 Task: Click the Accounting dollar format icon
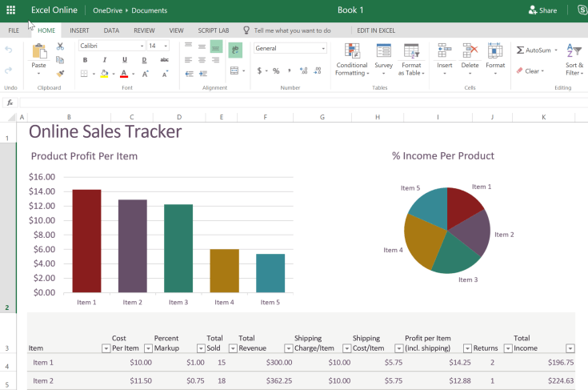point(259,70)
